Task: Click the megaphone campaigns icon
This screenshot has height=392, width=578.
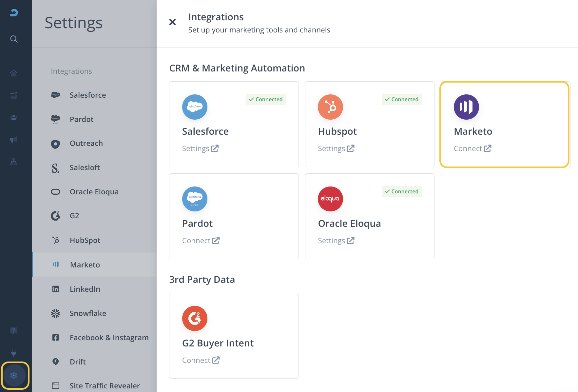Action: 14,140
